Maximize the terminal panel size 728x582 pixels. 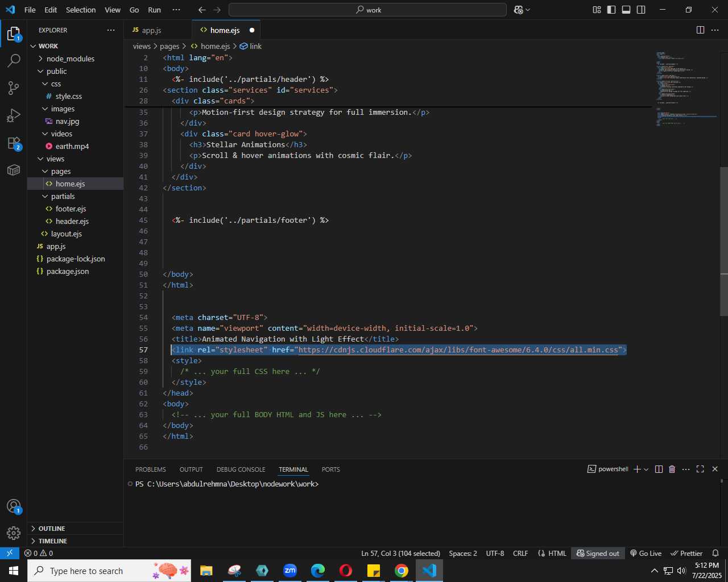[x=700, y=469]
